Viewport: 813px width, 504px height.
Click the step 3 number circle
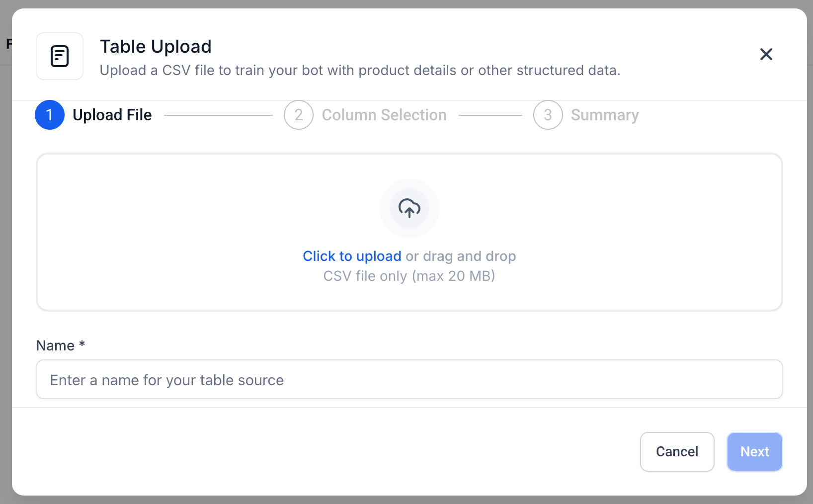(548, 115)
